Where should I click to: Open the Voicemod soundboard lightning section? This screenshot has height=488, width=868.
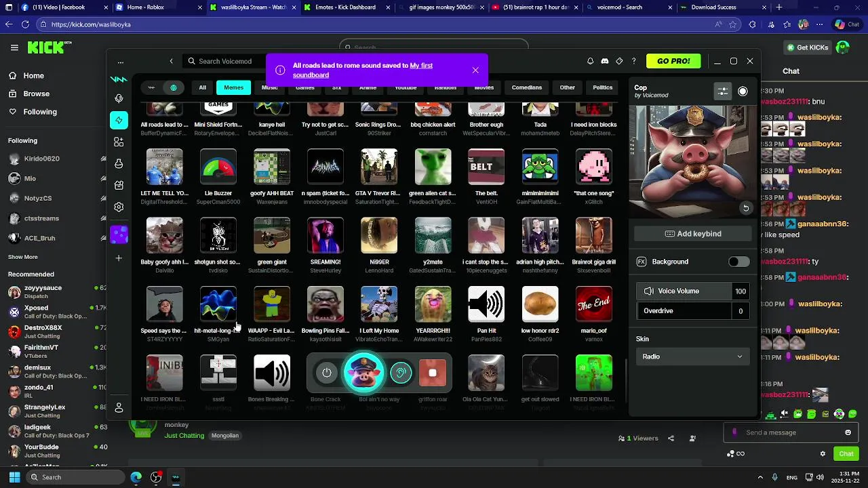click(x=119, y=120)
